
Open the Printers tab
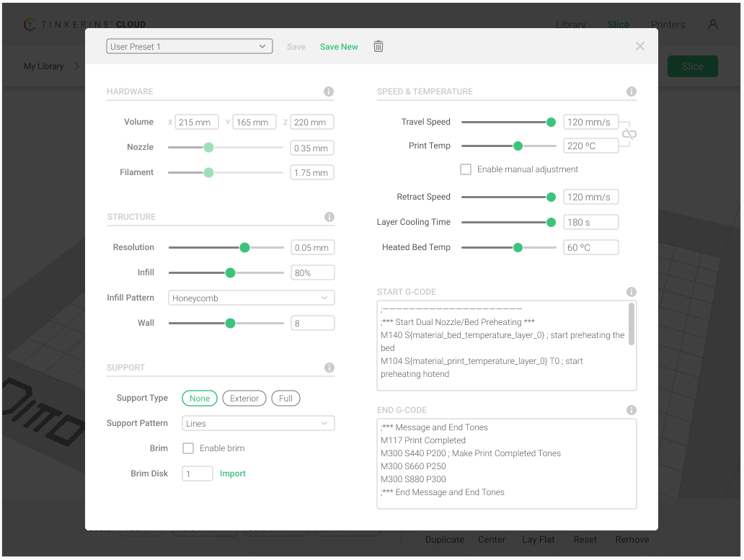pos(668,25)
